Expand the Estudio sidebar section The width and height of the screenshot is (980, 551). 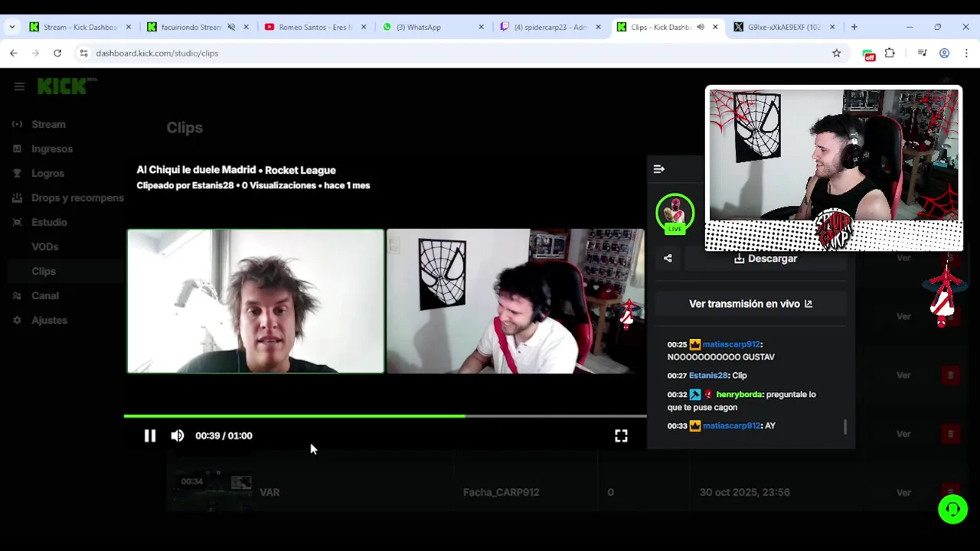tap(49, 222)
